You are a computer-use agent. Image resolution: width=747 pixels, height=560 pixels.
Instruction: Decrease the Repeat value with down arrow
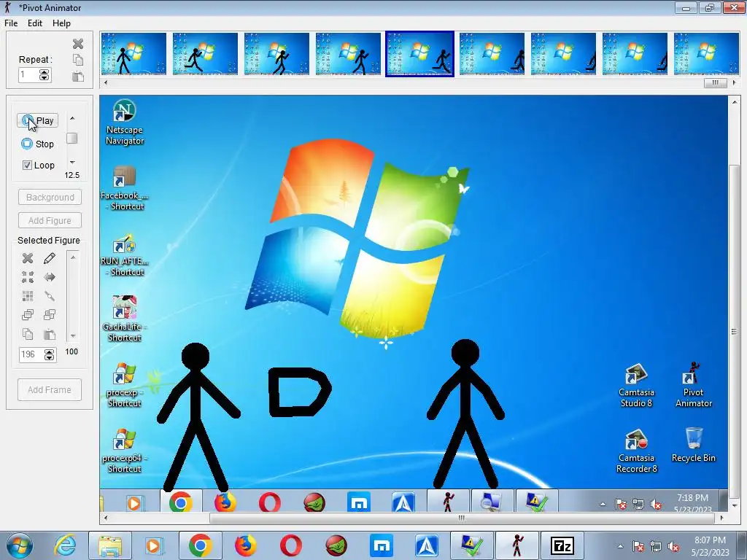(44, 77)
